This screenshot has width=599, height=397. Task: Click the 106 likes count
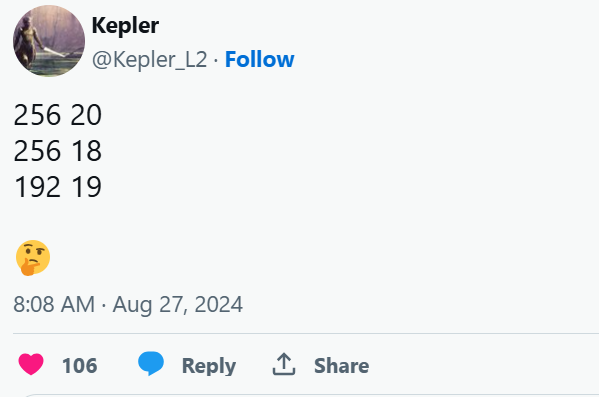click(79, 366)
